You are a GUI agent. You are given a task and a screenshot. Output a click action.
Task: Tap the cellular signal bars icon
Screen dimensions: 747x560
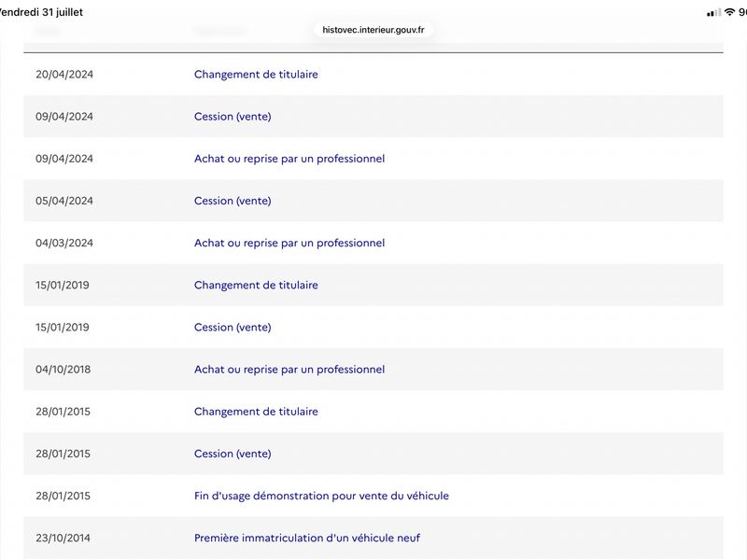tap(713, 13)
